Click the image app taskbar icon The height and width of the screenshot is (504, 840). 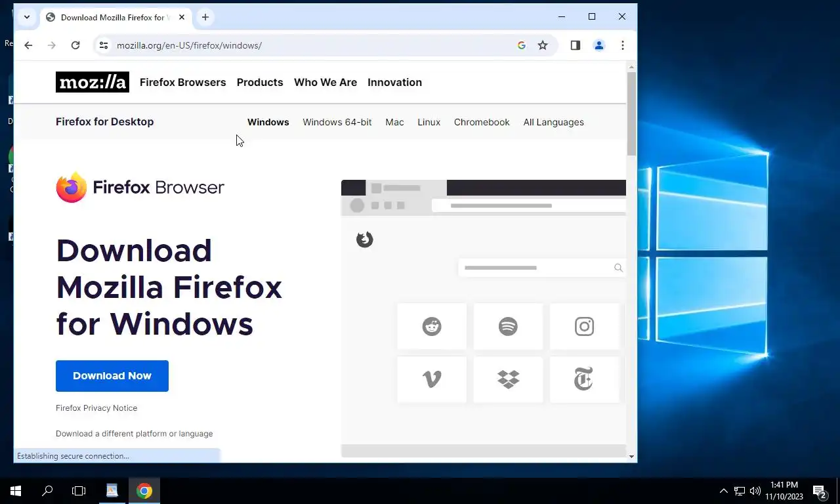[x=112, y=491]
